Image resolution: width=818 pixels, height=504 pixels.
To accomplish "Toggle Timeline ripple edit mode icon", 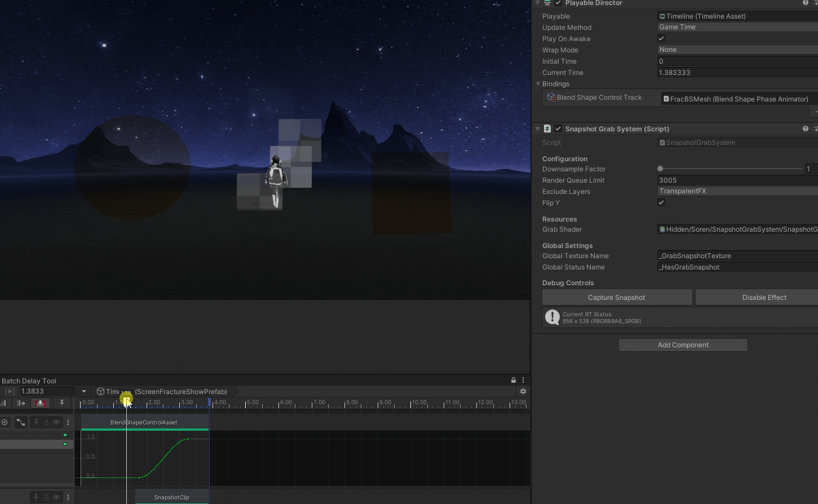I will 21,403.
